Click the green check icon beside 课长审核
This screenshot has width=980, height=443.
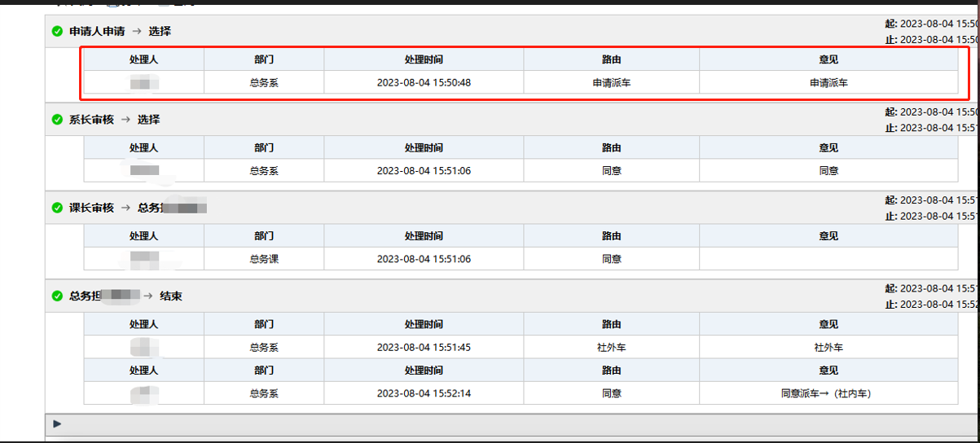[x=57, y=208]
